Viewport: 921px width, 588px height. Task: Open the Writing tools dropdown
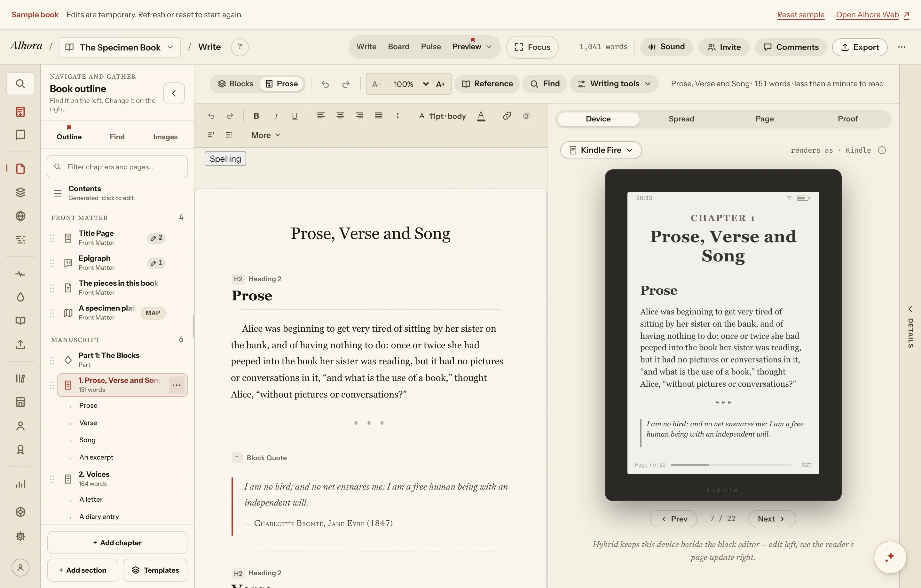[614, 84]
